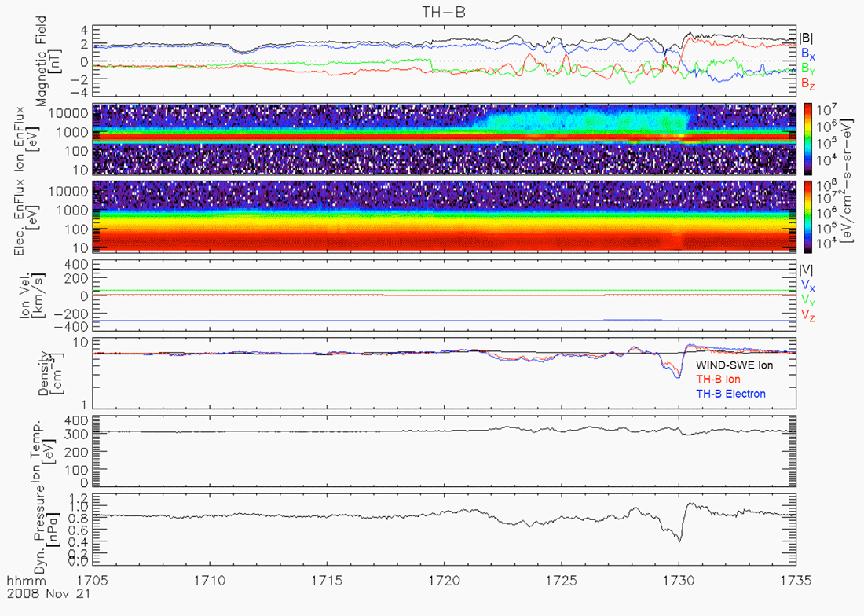Click the WIND-SWE Ion legend entry
864x616 pixels.
click(x=734, y=366)
